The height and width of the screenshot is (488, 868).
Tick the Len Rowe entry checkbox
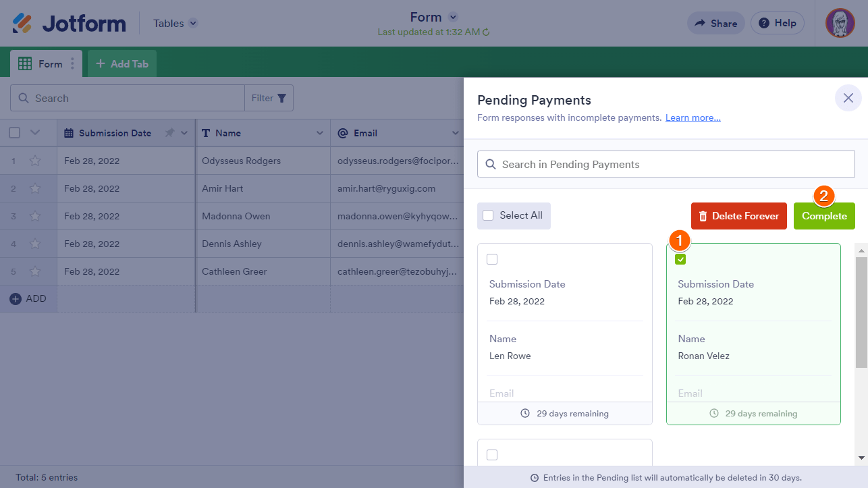(492, 259)
